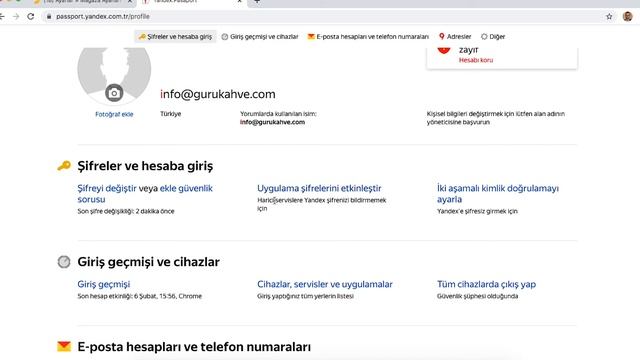Image resolution: width=640 pixels, height=360 pixels.
Task: Click the red shield icon in the security card
Action: pos(444,50)
